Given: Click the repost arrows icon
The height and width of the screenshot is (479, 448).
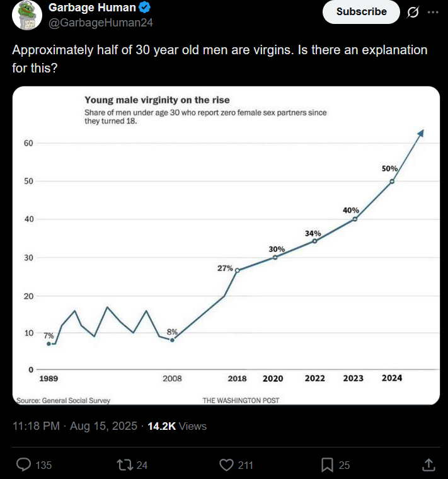Looking at the screenshot, I should [x=125, y=465].
